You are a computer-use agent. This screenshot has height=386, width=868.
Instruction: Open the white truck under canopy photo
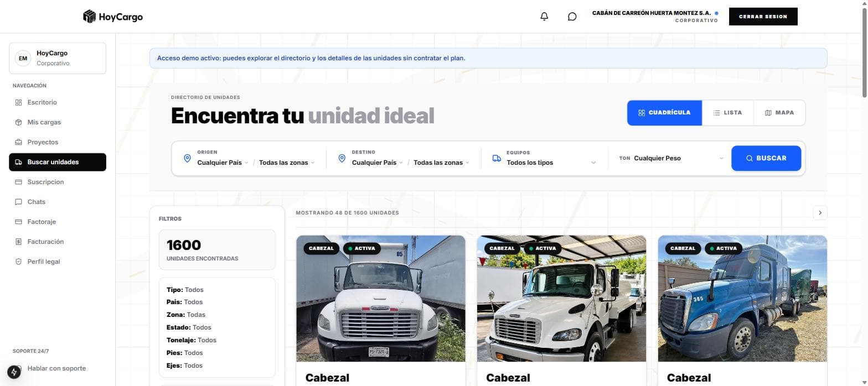point(561,299)
